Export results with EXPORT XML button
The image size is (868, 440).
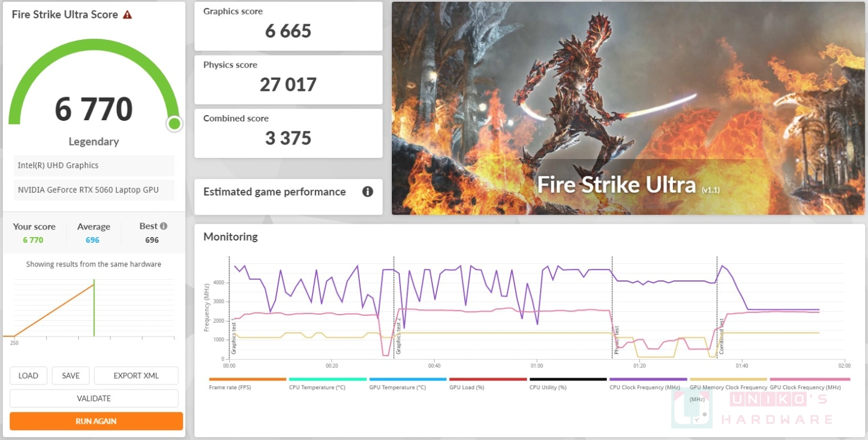click(136, 375)
